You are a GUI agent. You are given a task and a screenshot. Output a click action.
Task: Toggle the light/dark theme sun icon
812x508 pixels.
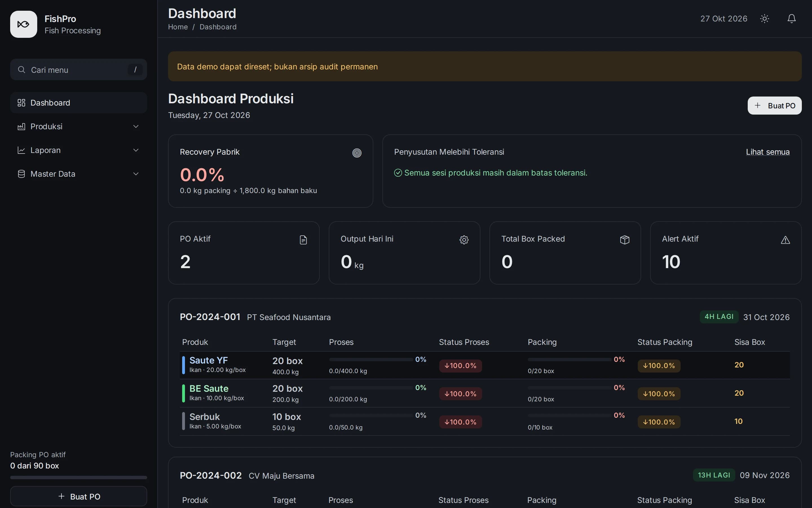pyautogui.click(x=764, y=18)
